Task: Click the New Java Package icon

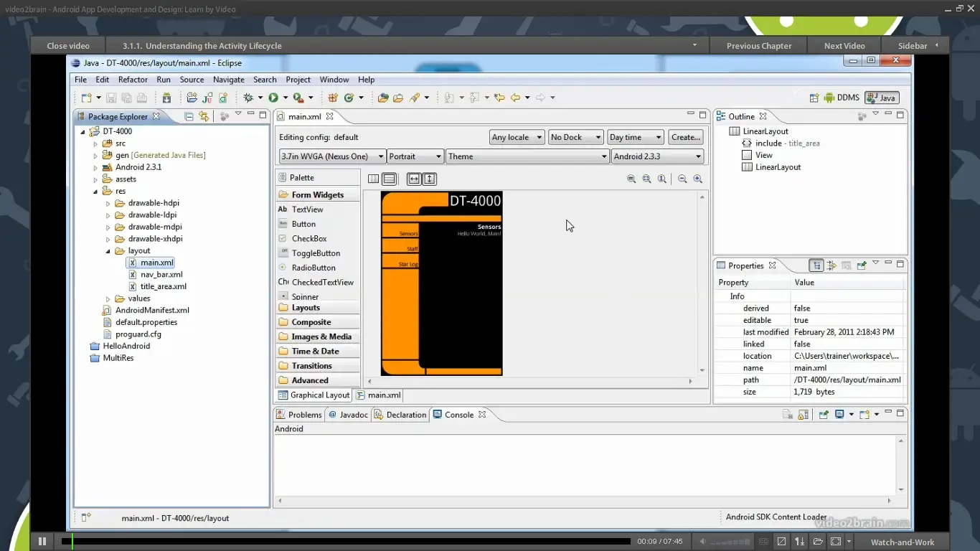Action: tap(333, 98)
